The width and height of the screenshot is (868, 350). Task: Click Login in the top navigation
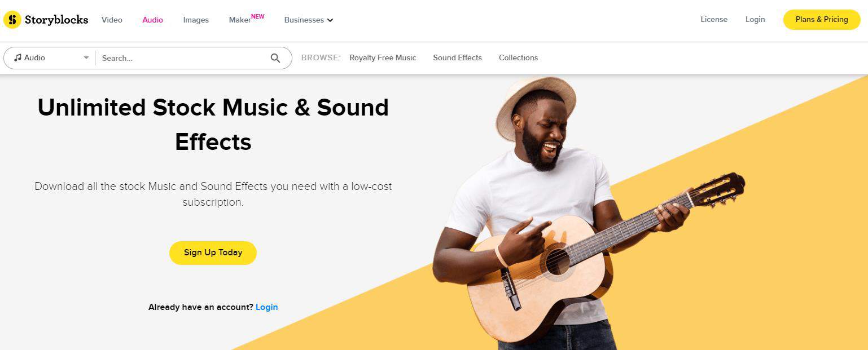tap(755, 19)
